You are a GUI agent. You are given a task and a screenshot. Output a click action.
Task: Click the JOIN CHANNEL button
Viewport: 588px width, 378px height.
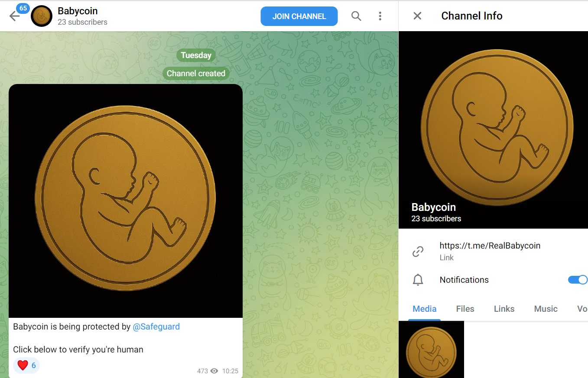[299, 16]
